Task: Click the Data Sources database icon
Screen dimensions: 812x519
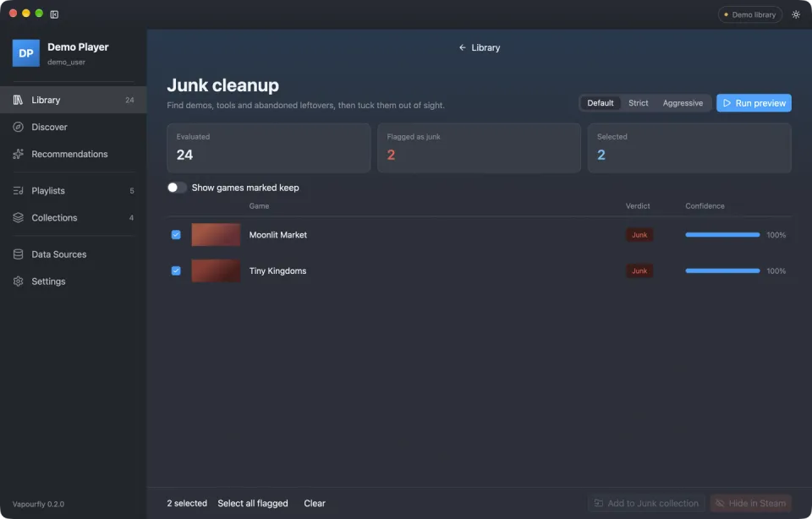Action: (18, 254)
